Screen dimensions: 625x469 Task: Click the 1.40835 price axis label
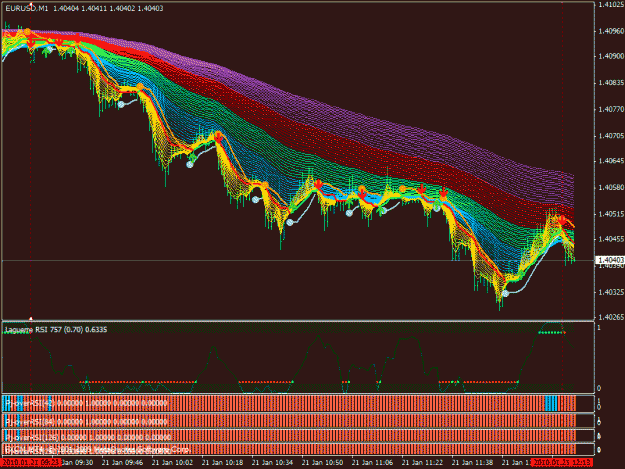coord(611,83)
